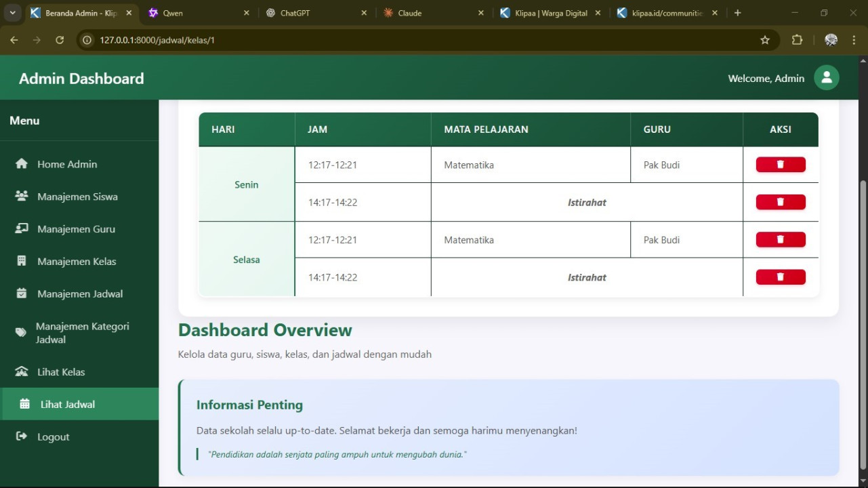Switch to the ChatGPT tab
This screenshot has width=868, height=488.
point(295,13)
